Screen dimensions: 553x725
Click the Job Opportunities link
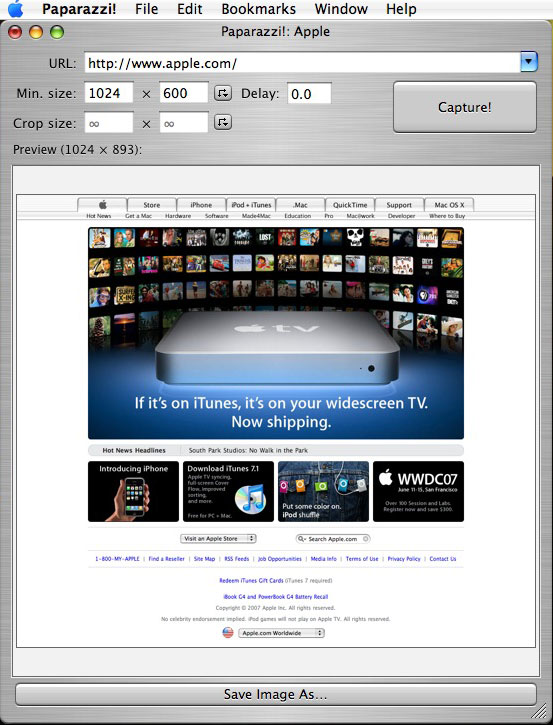pyautogui.click(x=280, y=559)
